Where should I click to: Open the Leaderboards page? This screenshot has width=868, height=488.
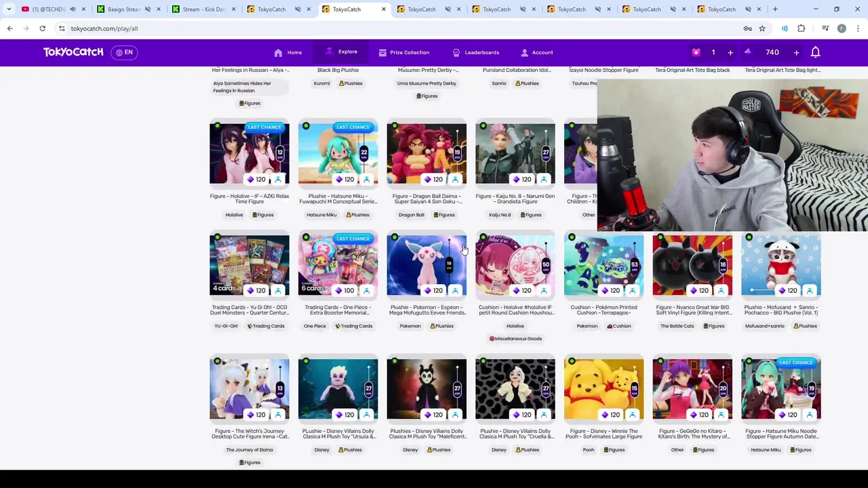click(x=475, y=52)
